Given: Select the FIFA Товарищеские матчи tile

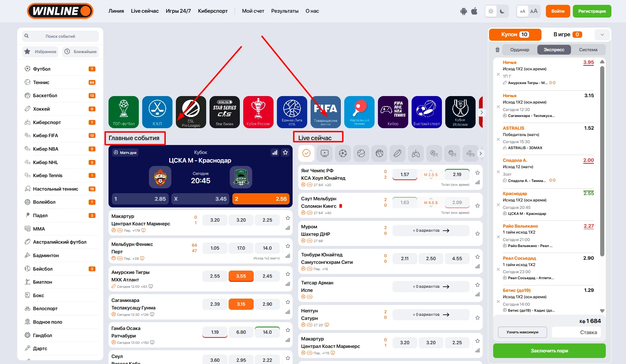Looking at the screenshot, I should pyautogui.click(x=326, y=112).
